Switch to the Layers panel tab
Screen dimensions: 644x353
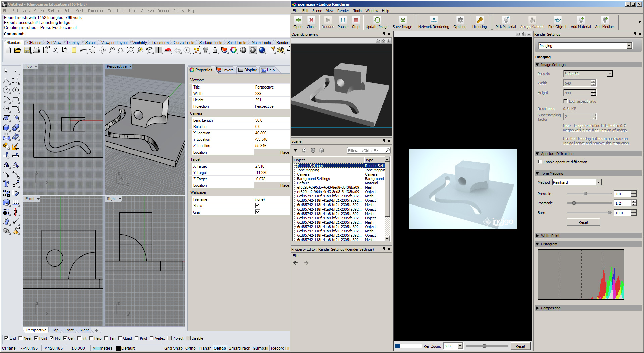pos(225,70)
